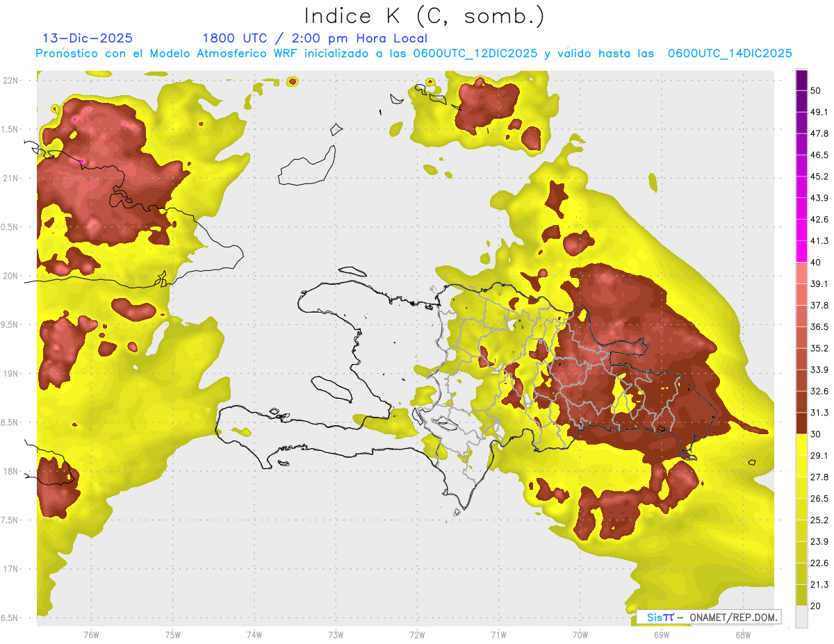Screen dimensions: 834x644
Task: Click the color bar value '50'
Action: coord(816,90)
